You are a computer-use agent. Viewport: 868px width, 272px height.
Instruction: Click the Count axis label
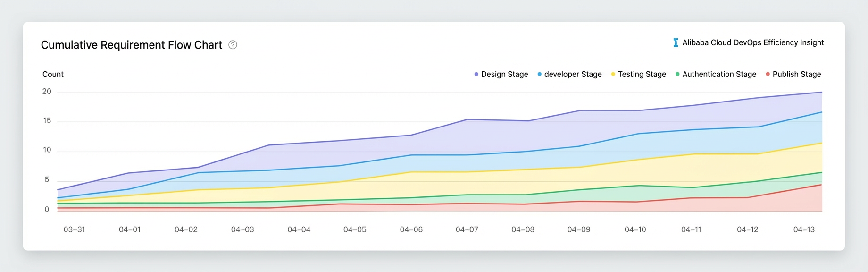(53, 74)
